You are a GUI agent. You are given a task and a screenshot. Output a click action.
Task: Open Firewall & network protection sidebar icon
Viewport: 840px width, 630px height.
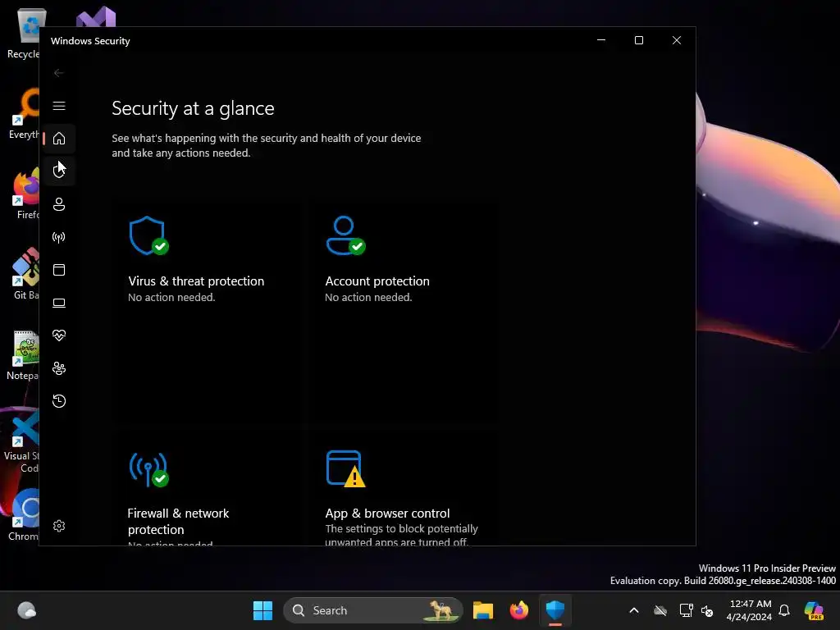click(59, 237)
